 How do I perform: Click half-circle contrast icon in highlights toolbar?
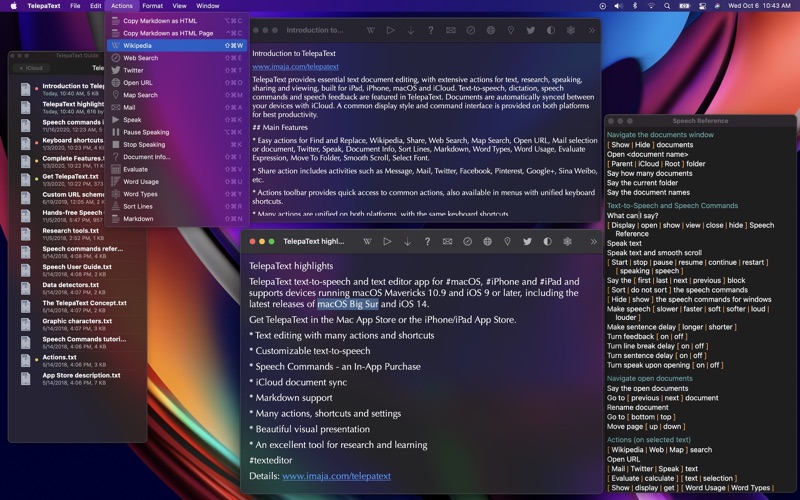(547, 241)
